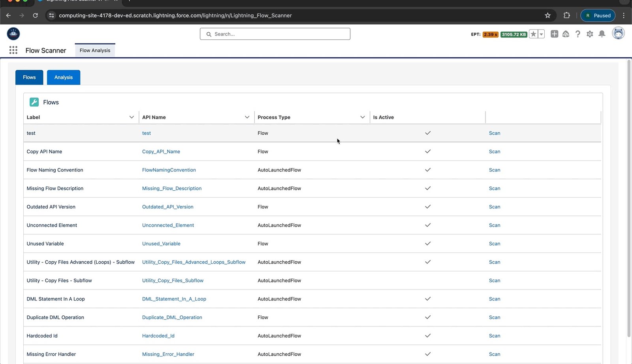Click the active checkmark for Duplicate DML Operation

point(428,317)
